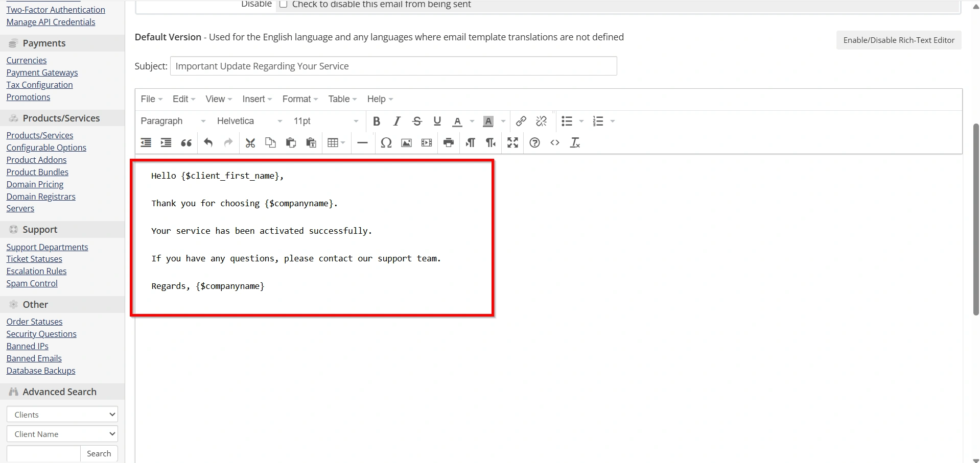Open Support Departments link
980x463 pixels.
click(x=47, y=247)
